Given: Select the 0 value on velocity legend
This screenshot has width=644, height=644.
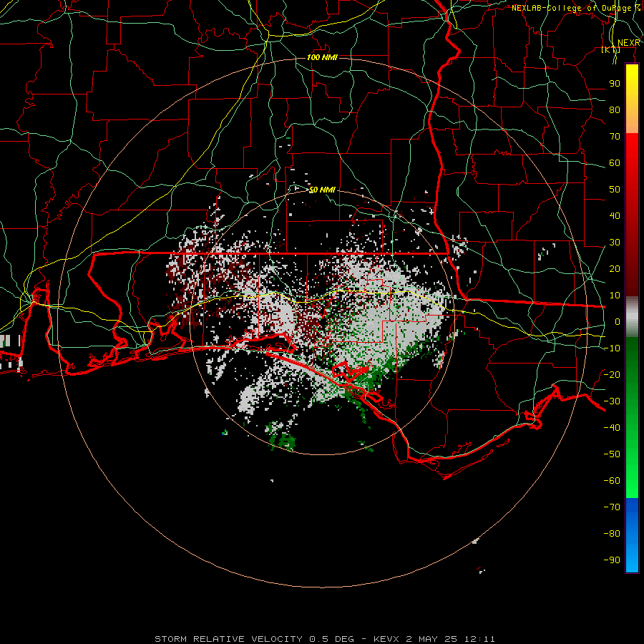Looking at the screenshot, I should (x=618, y=321).
